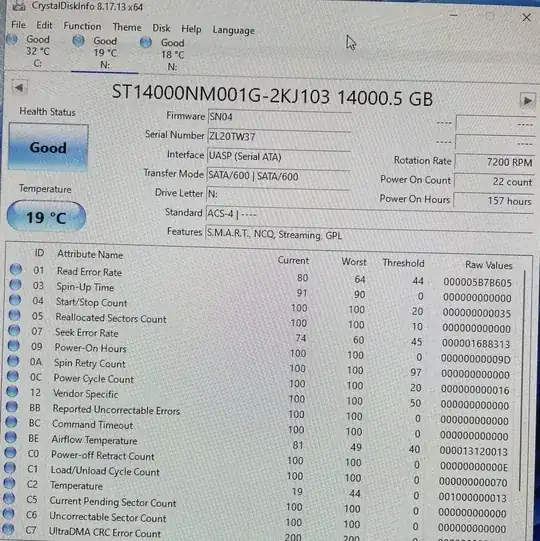
Task: Click the Current column header
Action: click(x=293, y=260)
